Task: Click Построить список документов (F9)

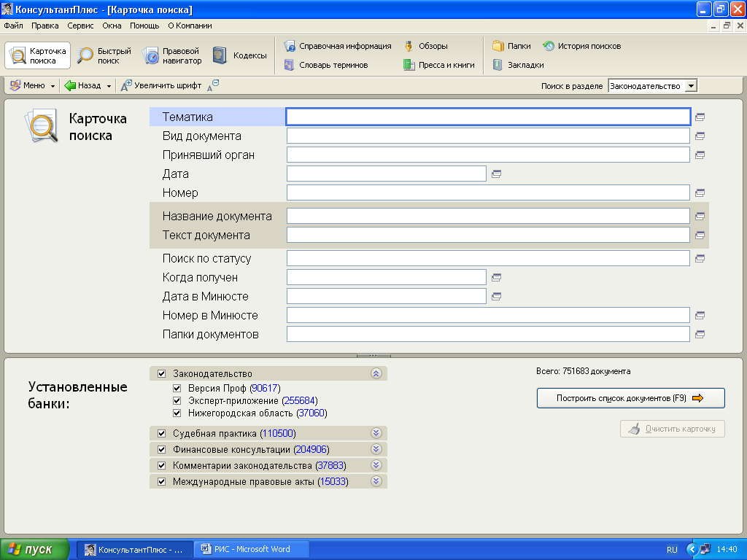Action: (631, 398)
